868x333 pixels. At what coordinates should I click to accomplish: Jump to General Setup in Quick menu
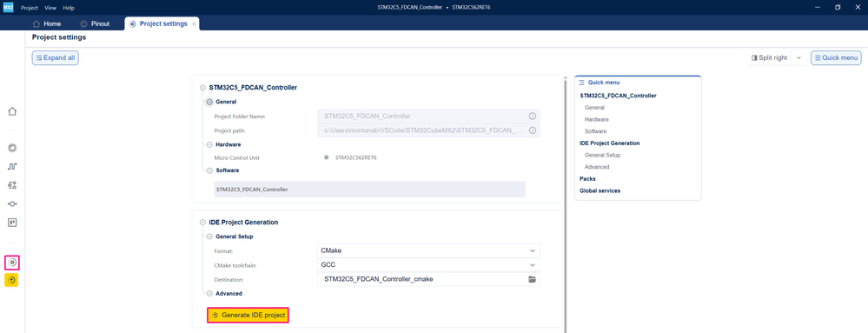(602, 155)
